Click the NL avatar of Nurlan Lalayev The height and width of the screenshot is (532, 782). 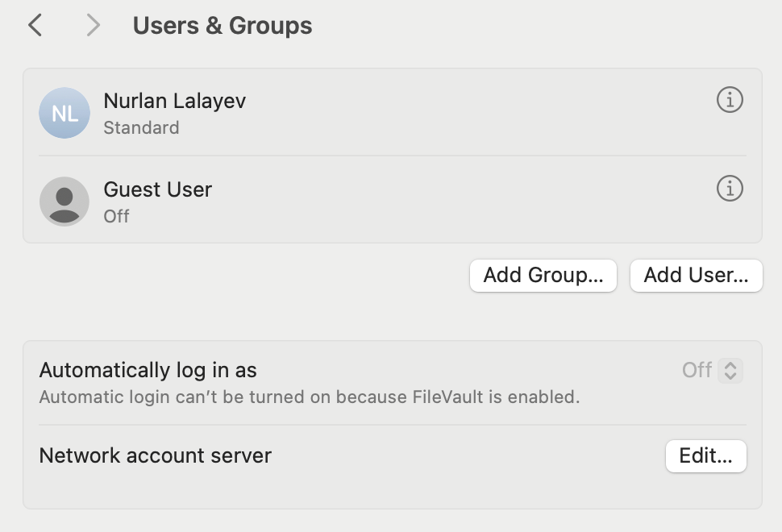(x=64, y=113)
